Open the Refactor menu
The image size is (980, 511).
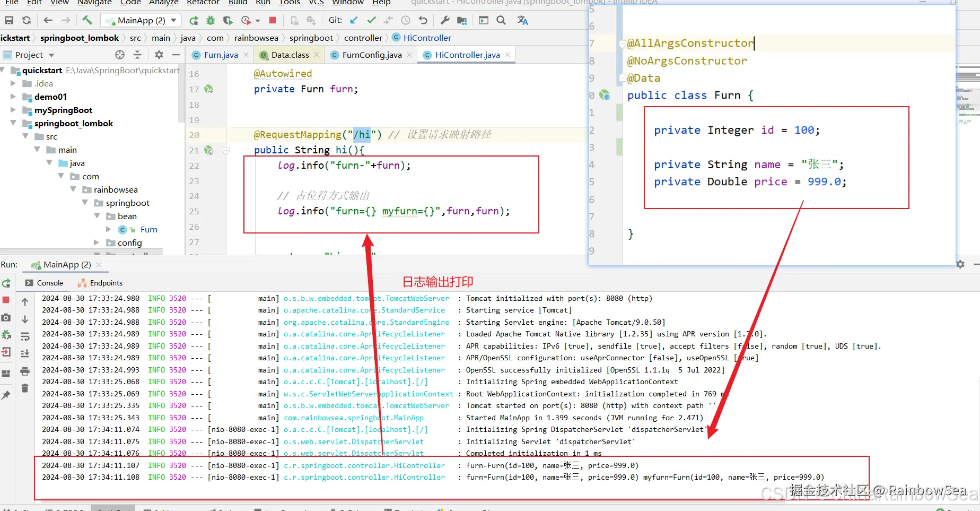(x=203, y=2)
